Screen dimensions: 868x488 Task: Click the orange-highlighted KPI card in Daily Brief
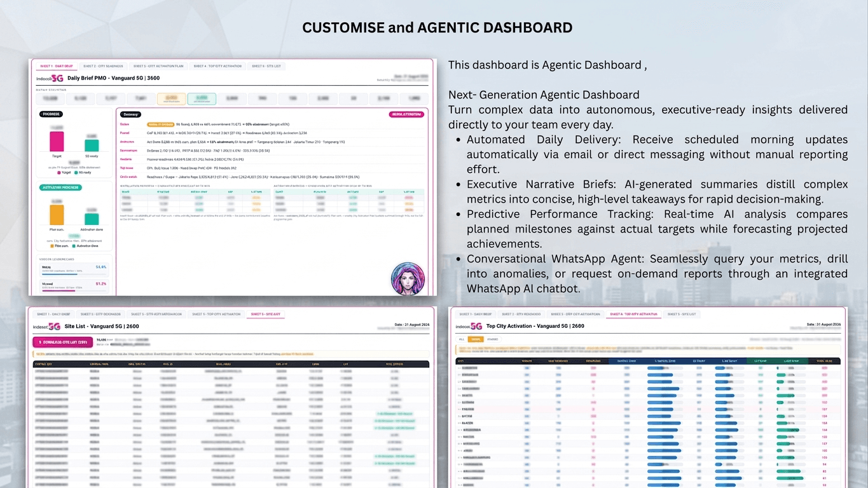tap(171, 98)
